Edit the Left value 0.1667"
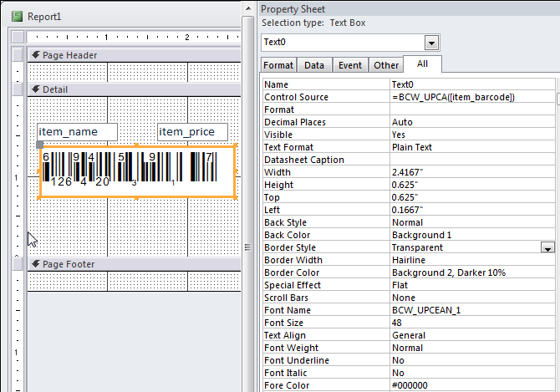Image resolution: width=560 pixels, height=392 pixels. [472, 210]
